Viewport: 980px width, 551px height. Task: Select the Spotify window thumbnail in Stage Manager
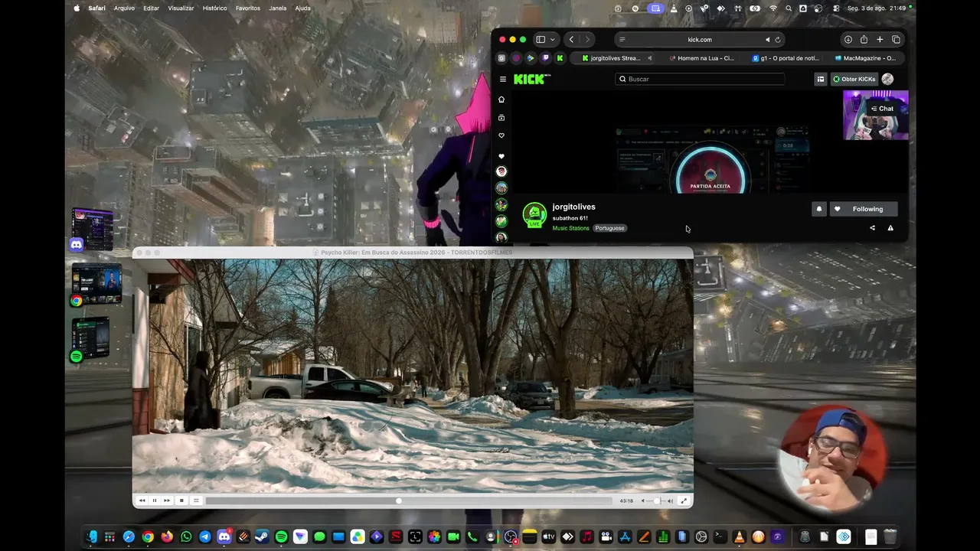pos(90,338)
